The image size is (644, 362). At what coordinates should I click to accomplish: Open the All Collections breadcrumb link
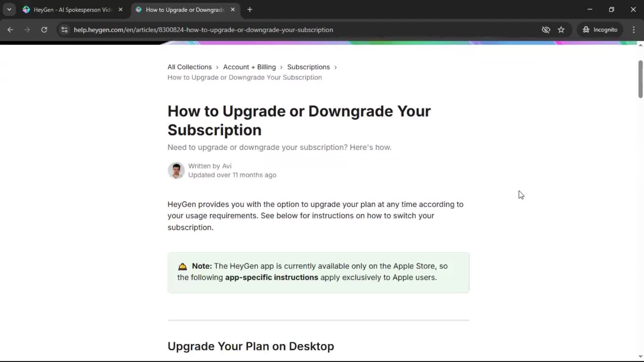pos(190,67)
